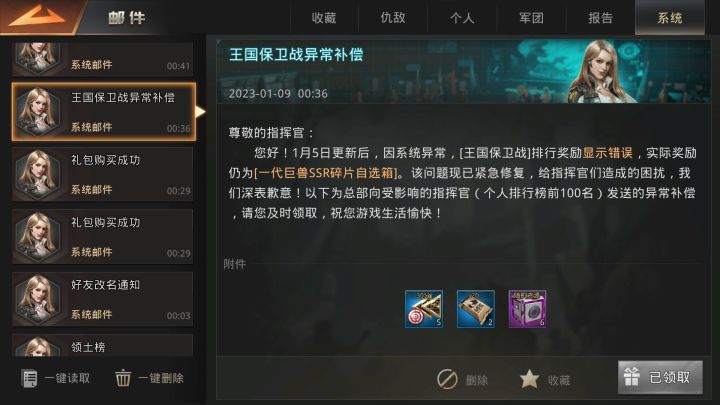Viewport: 720px width, 405px height.
Task: Click the orange back arrow icon
Action: (x=37, y=16)
